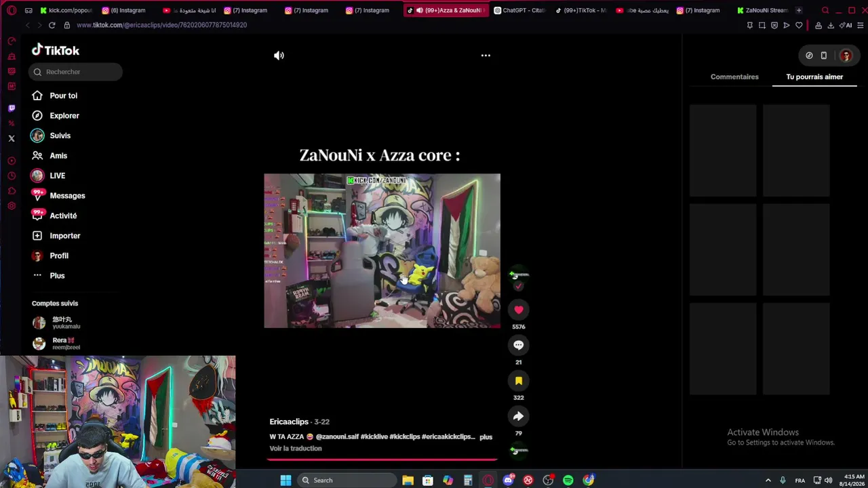This screenshot has height=488, width=868.
Task: Open the Ericaaclips creator profile
Action: pyautogui.click(x=289, y=422)
